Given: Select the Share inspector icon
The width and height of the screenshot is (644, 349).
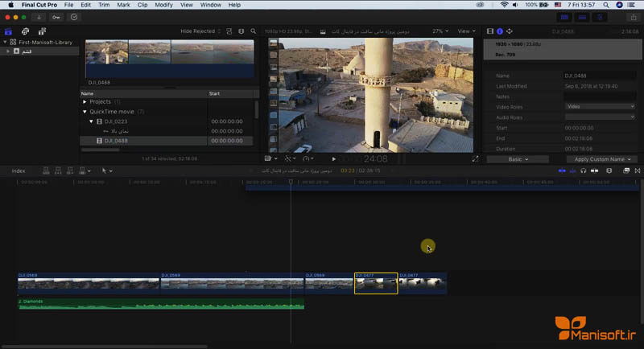Looking at the screenshot, I should [x=510, y=31].
